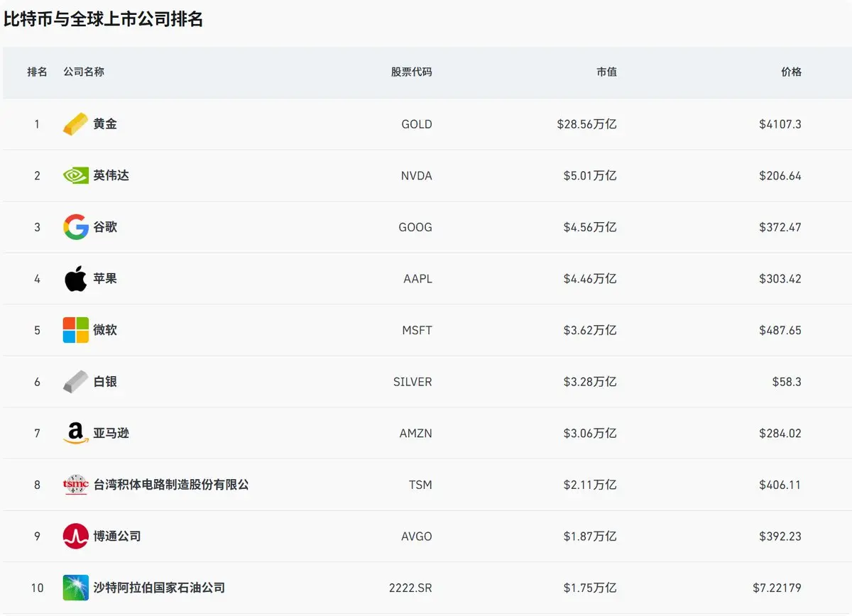Click rank number 10 in the table

[38, 588]
